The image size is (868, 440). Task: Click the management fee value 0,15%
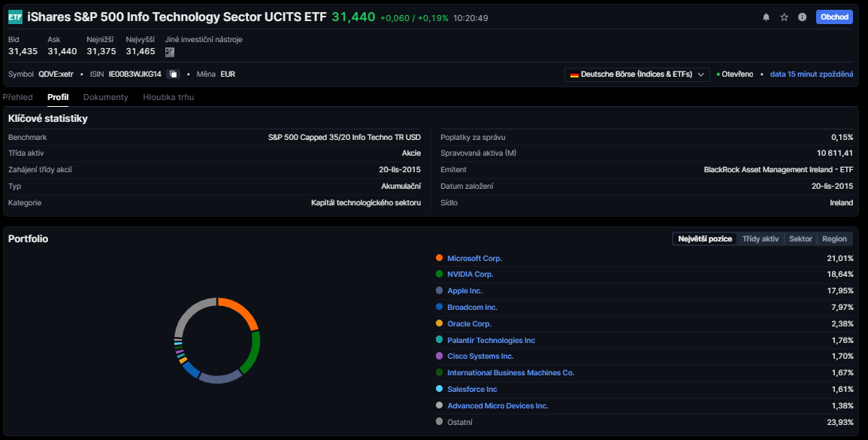coord(842,138)
